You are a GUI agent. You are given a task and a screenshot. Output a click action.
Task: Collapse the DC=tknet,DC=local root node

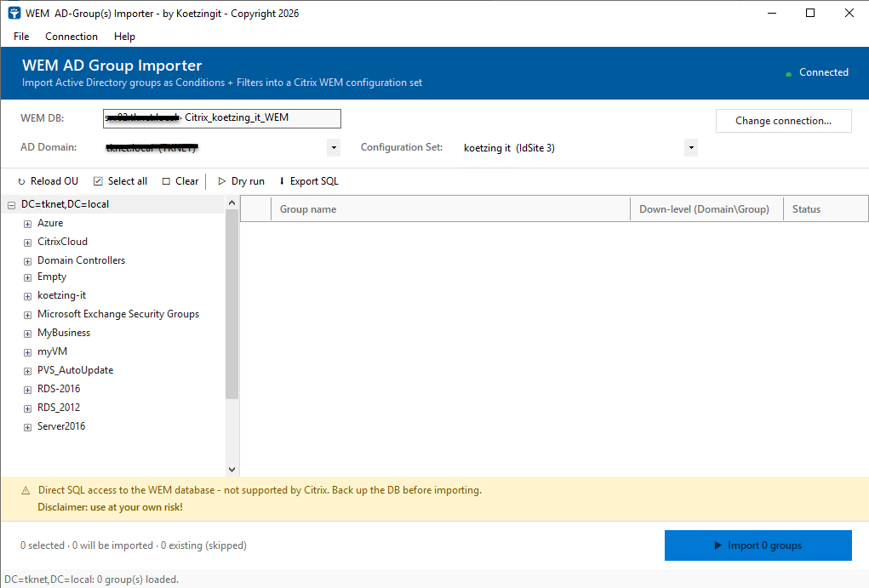[x=11, y=205]
